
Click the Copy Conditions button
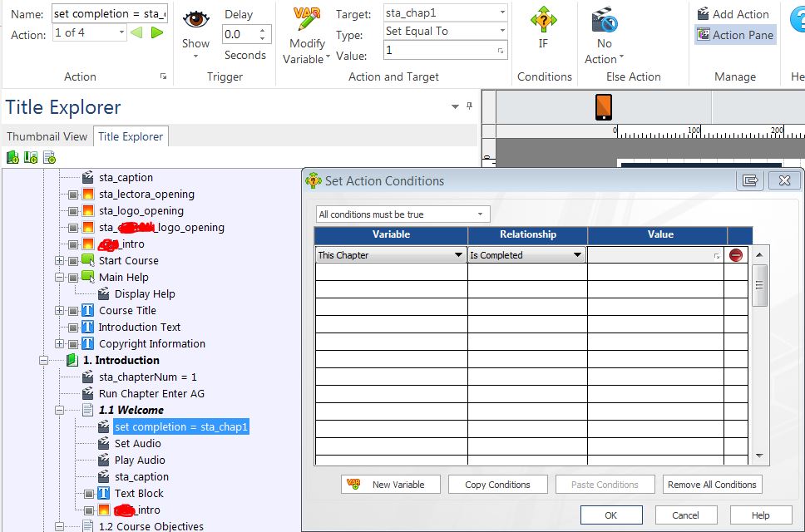497,485
